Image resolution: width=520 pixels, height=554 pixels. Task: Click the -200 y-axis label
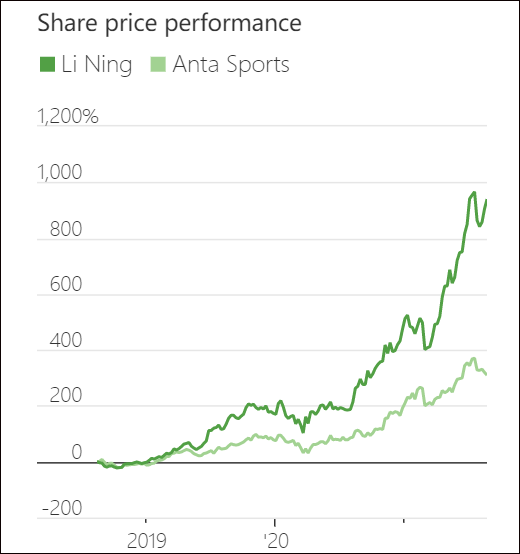coord(62,508)
